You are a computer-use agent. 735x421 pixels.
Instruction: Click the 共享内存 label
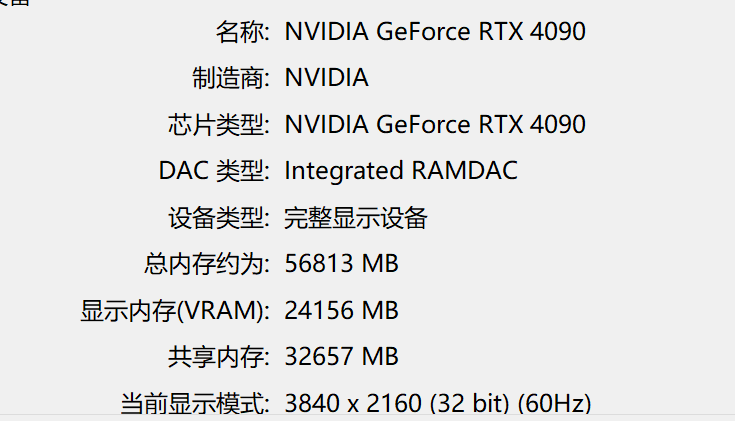point(219,357)
